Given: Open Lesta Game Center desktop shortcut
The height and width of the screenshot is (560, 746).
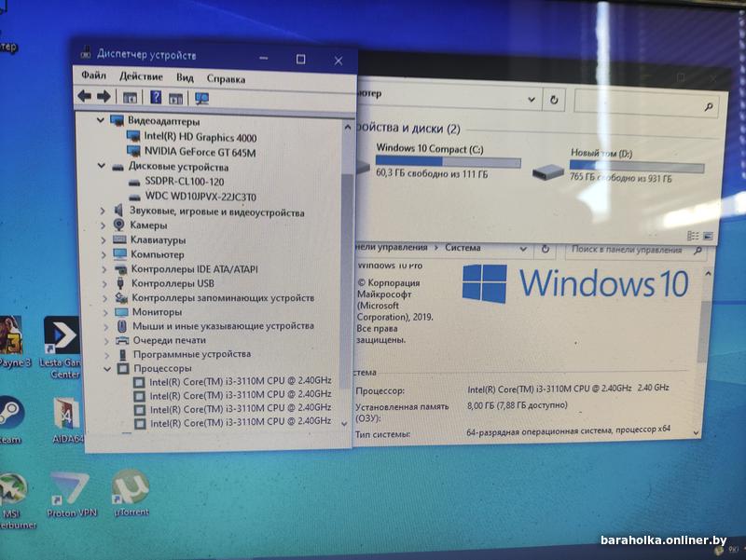Looking at the screenshot, I should (x=61, y=347).
